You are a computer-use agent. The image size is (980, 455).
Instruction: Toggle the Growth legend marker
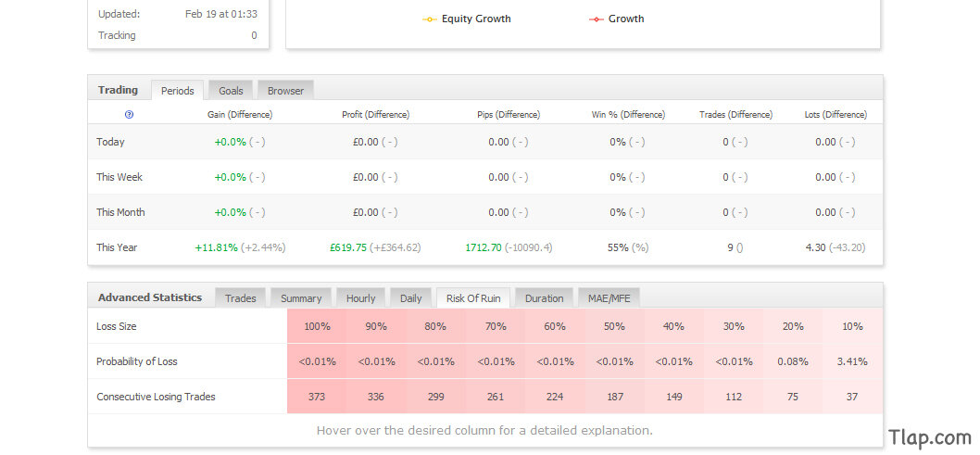pyautogui.click(x=596, y=19)
